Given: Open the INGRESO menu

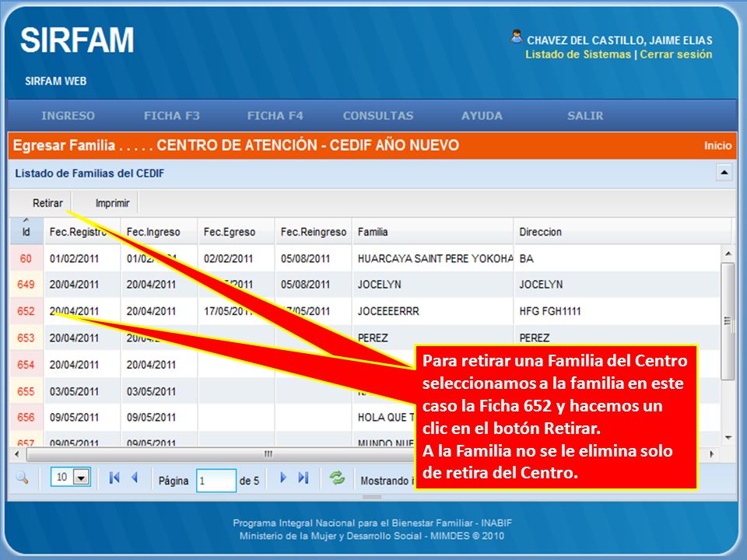Looking at the screenshot, I should [68, 116].
